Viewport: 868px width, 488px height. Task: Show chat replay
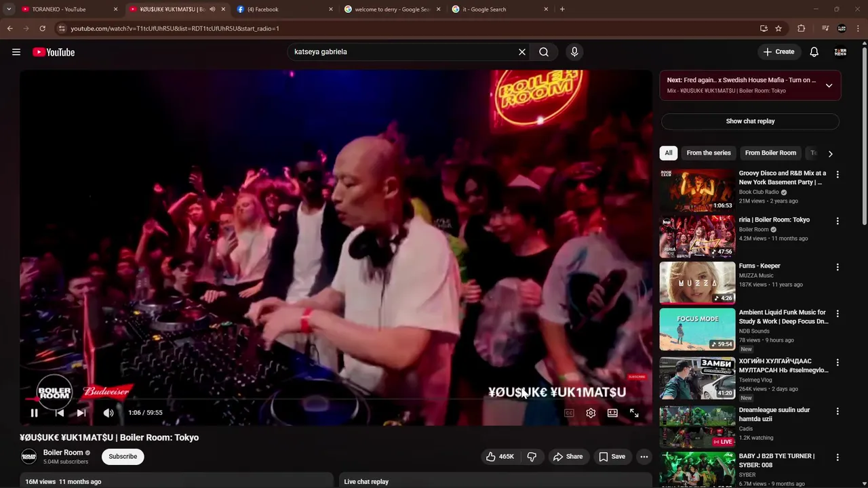tap(750, 121)
